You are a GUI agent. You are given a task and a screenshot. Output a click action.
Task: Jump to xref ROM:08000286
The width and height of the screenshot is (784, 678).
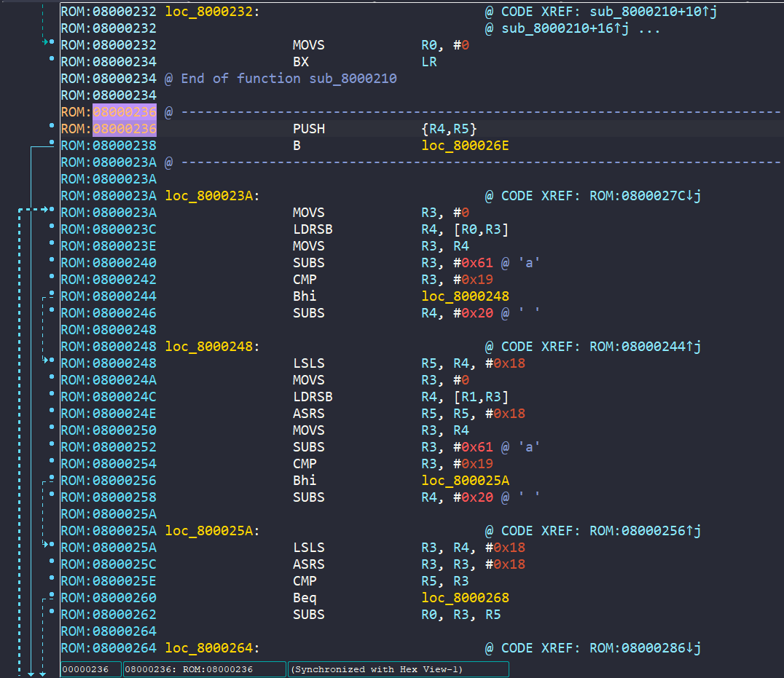click(640, 647)
